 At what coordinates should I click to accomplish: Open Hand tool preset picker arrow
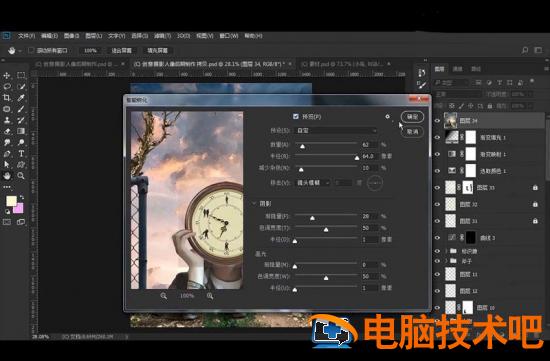[20, 51]
